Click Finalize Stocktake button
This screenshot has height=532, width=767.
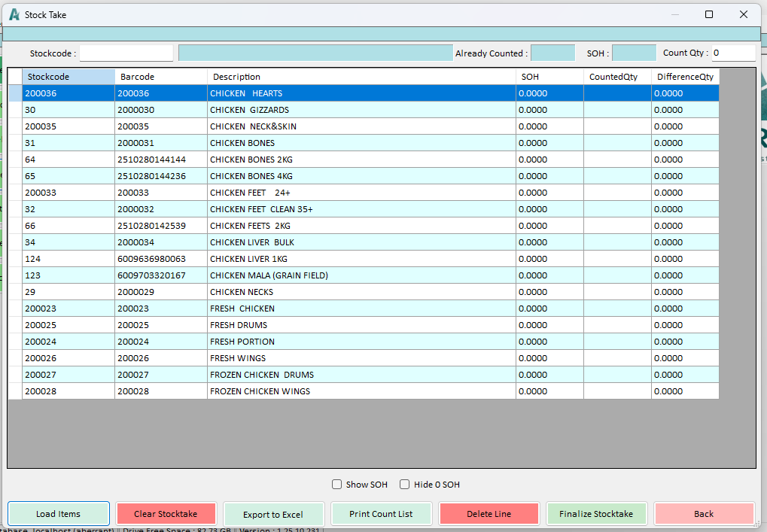[x=596, y=514]
